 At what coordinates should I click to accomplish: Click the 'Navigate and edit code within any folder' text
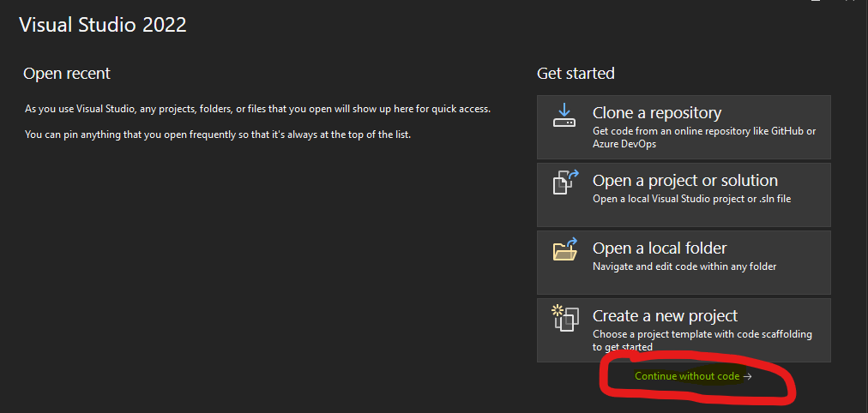684,266
